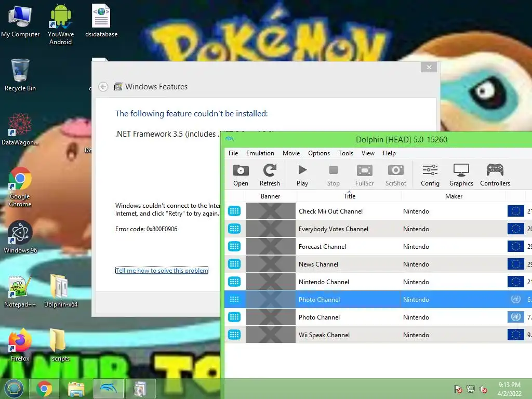Click Chrome icon on the taskbar
The height and width of the screenshot is (399, 532).
[x=44, y=389]
